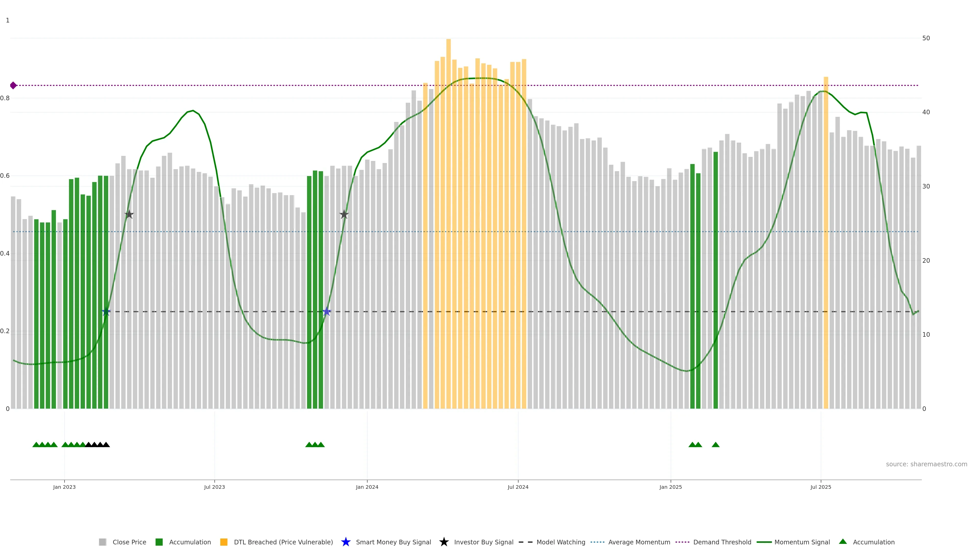Click the blue Smart Money star in legend
The image size is (980, 551).
tap(346, 542)
